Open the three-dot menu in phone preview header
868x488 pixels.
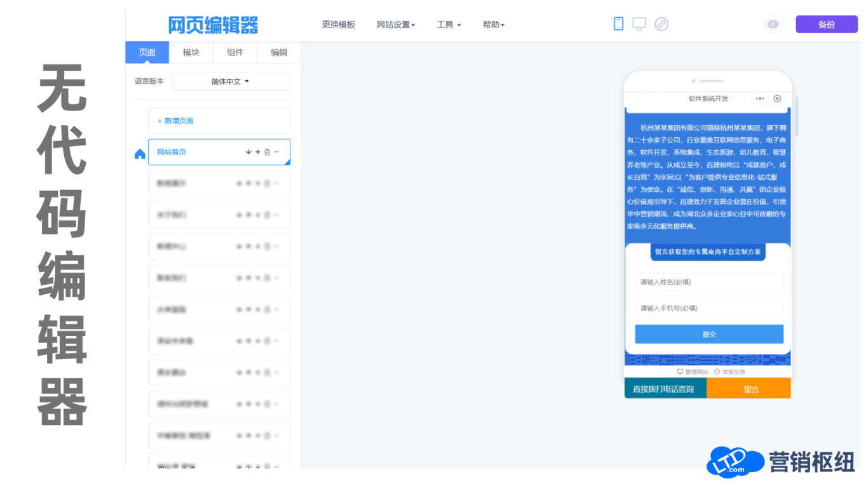pyautogui.click(x=760, y=98)
